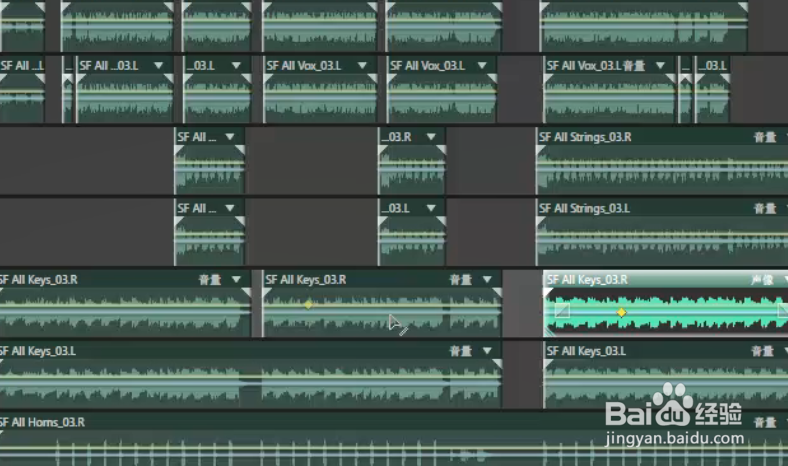
Task: Click fade-out triangle on long SF All Keys_03.L clip
Action: point(497,363)
